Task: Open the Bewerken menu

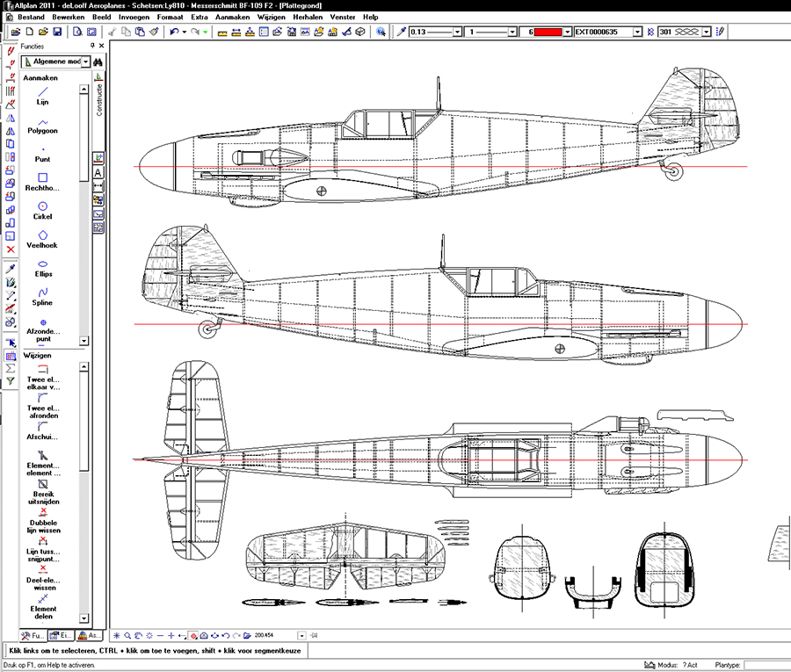Action: coord(68,18)
